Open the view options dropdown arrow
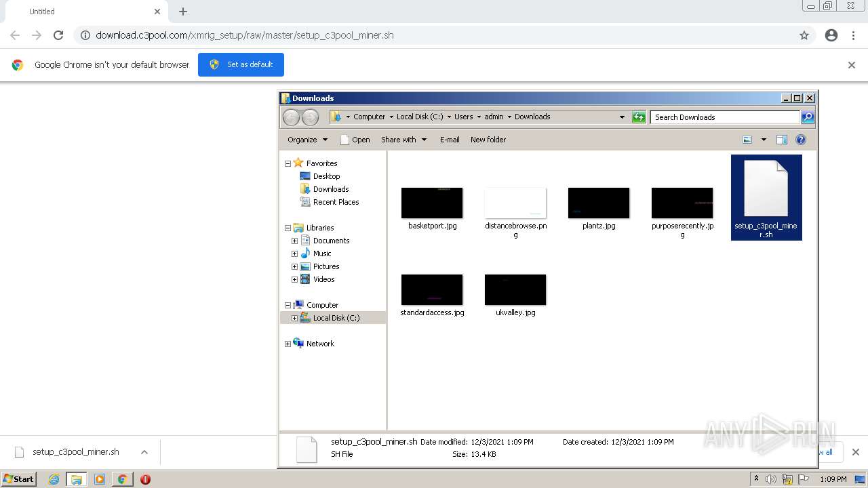 [x=764, y=140]
